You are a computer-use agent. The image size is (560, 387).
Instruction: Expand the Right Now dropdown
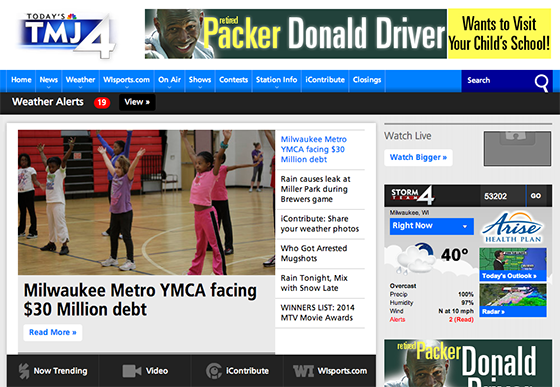(x=431, y=226)
